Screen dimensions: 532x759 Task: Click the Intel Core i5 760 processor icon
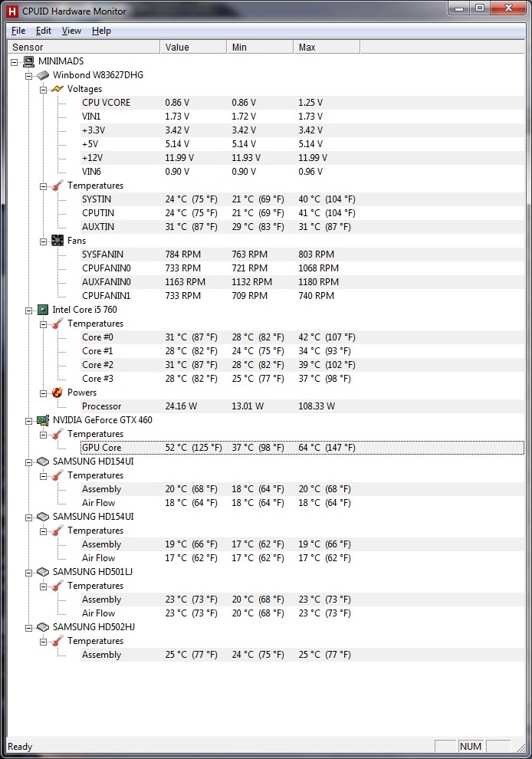[x=43, y=310]
